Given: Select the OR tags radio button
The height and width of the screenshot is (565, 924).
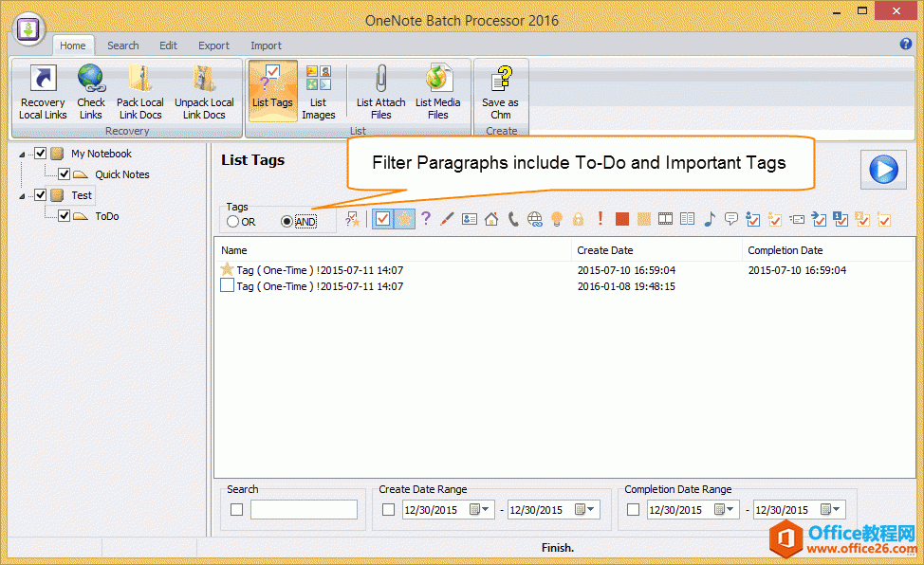Looking at the screenshot, I should pos(233,222).
